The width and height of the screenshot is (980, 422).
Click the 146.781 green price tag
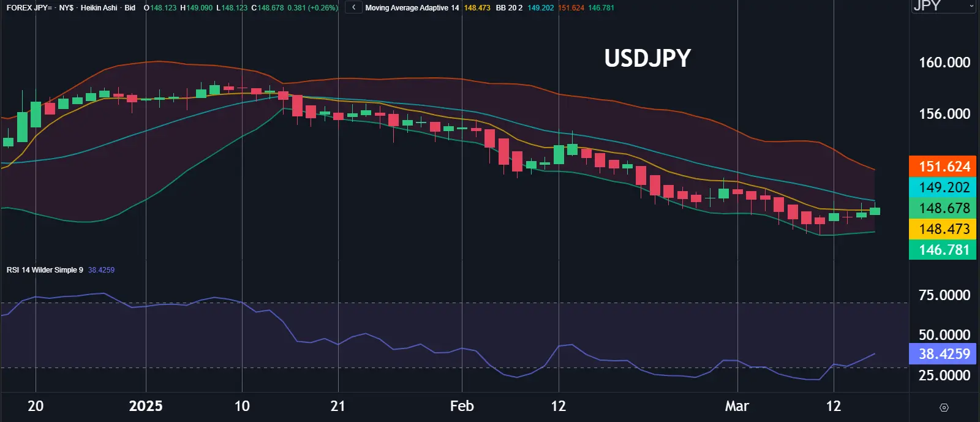pos(943,250)
